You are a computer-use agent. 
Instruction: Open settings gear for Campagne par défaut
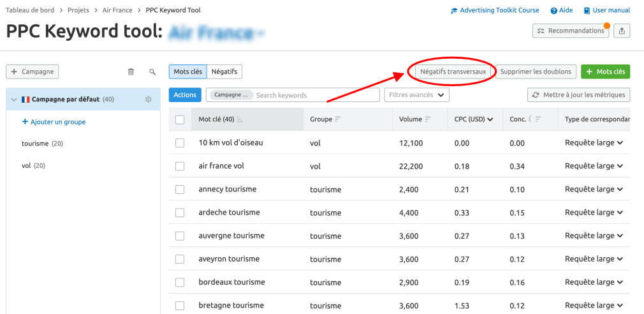[x=149, y=100]
